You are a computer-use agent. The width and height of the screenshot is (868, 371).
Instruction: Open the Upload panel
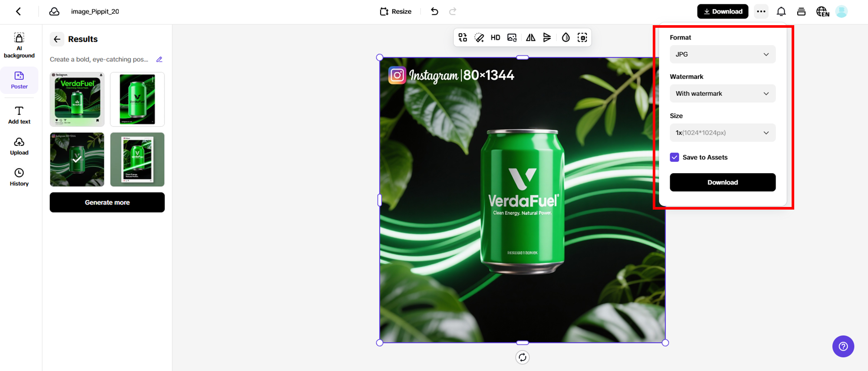click(19, 146)
